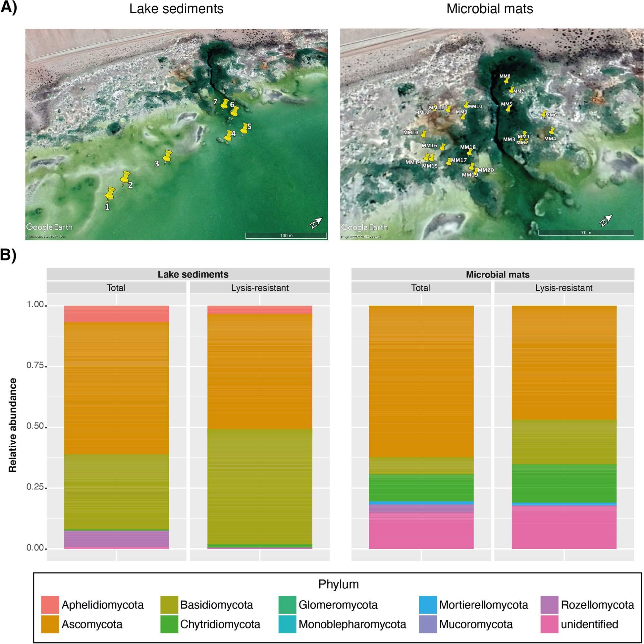This screenshot has width=644, height=644.
Task: Click the Microbial mats satellite image
Action: point(492,134)
